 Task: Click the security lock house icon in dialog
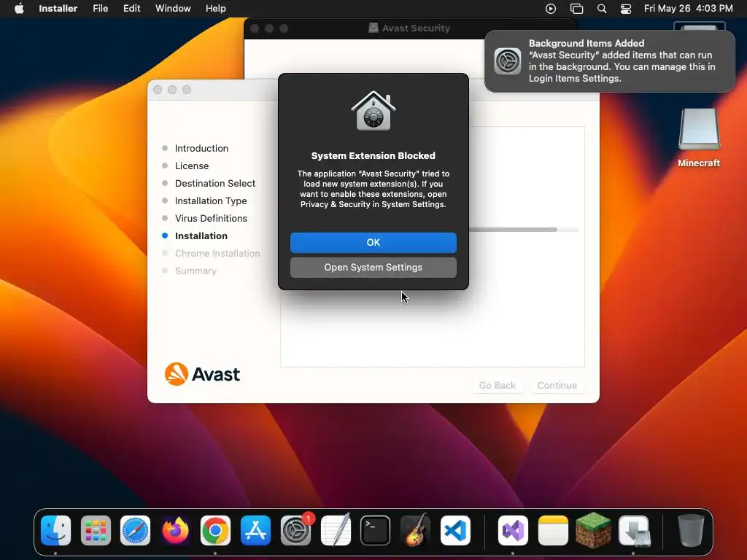(x=373, y=111)
